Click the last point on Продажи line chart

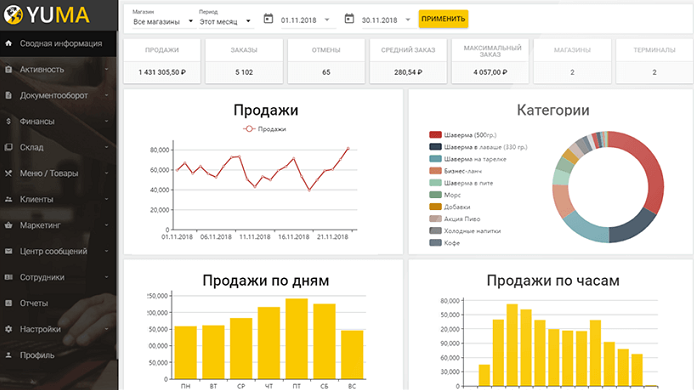point(348,149)
